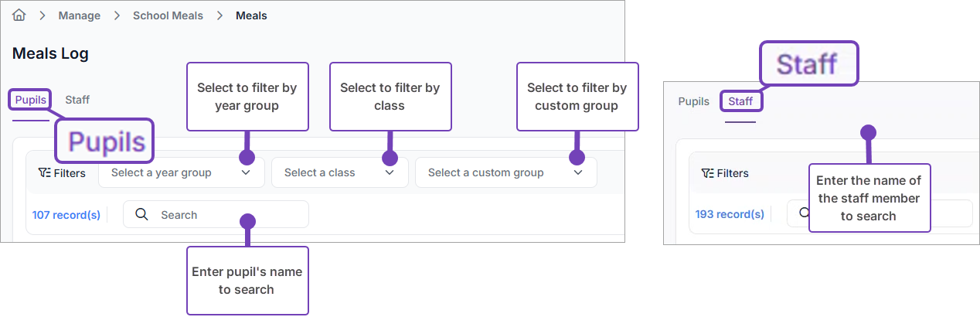Select the outlined Staff tab above 193 record(s)
The image size is (980, 317).
[x=740, y=101]
